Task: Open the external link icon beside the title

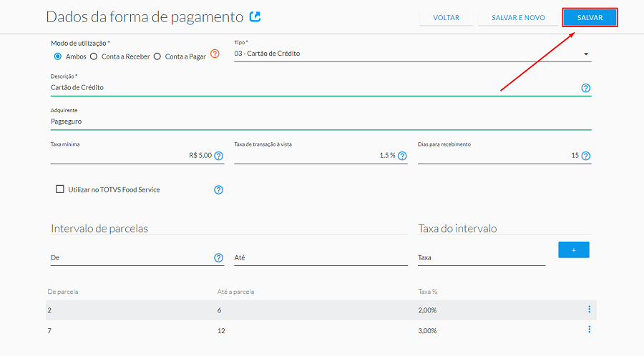Action: pos(255,17)
